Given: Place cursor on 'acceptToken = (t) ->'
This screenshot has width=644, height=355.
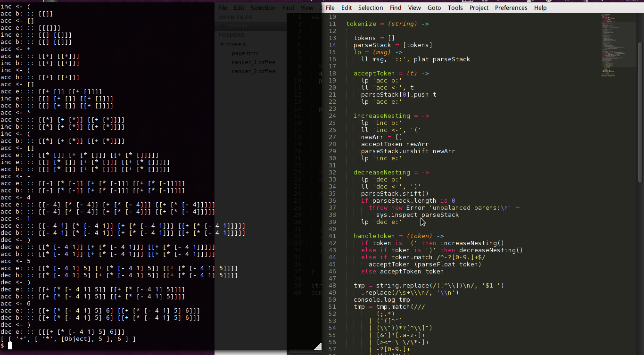Looking at the screenshot, I should click(391, 74).
